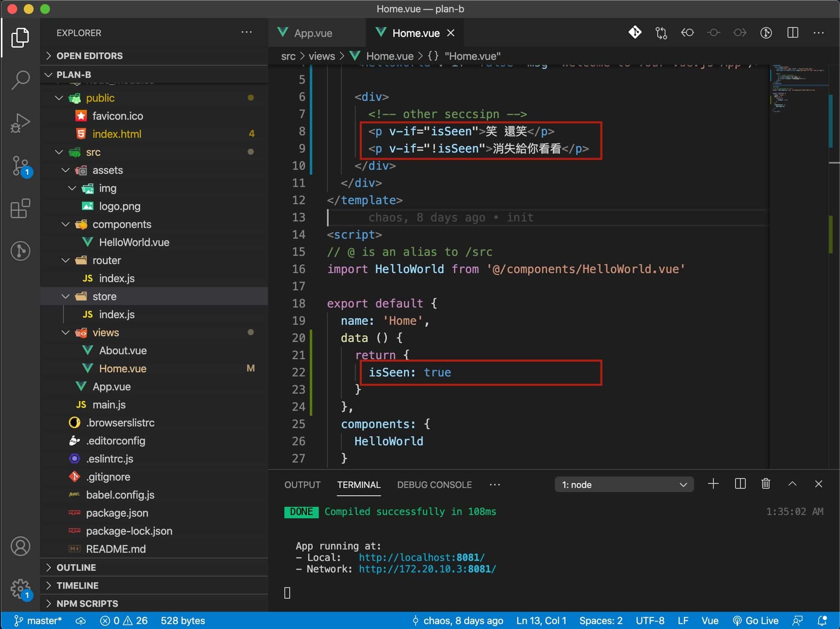Toggle maximized panel size with chevron up

click(x=792, y=484)
